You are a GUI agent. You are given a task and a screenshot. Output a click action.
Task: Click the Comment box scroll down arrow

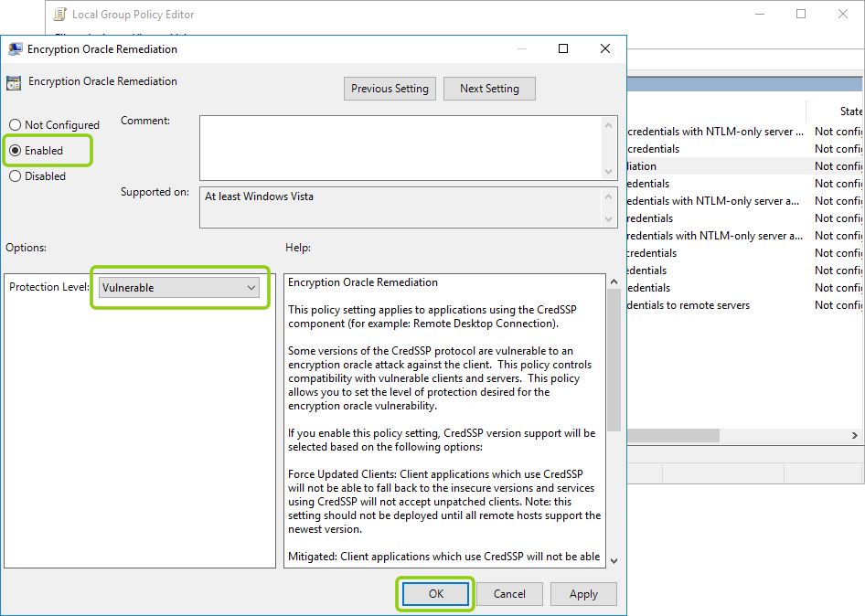pyautogui.click(x=609, y=172)
